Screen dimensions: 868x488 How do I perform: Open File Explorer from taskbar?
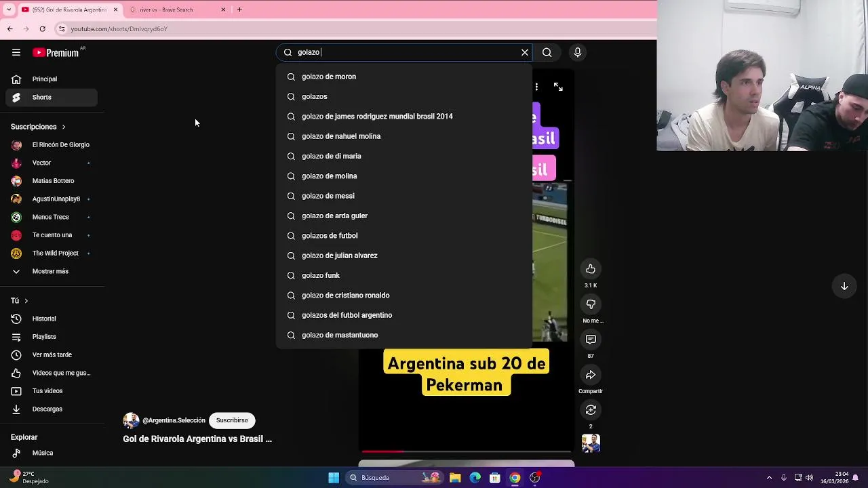click(455, 478)
